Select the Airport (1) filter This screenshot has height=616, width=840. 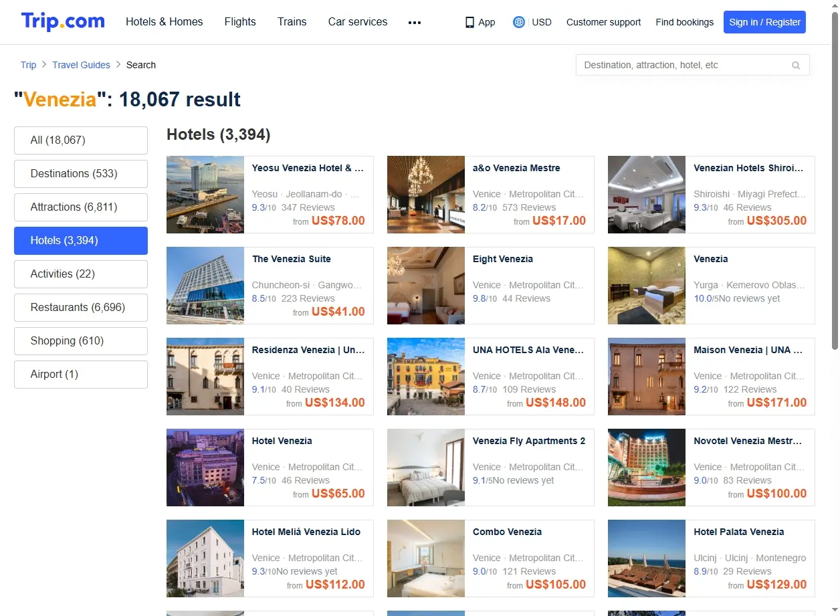point(81,375)
